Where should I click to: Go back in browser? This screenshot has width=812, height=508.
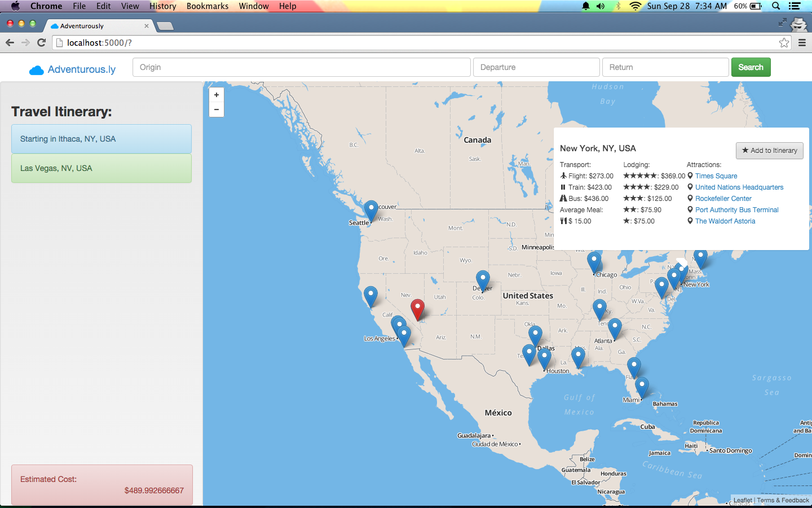10,42
